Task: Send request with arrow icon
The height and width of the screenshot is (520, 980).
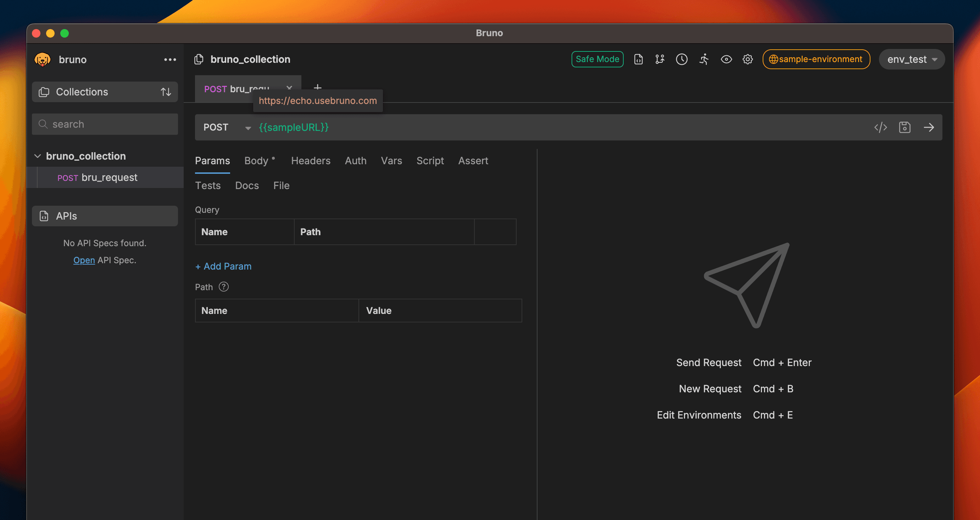Action: point(929,127)
